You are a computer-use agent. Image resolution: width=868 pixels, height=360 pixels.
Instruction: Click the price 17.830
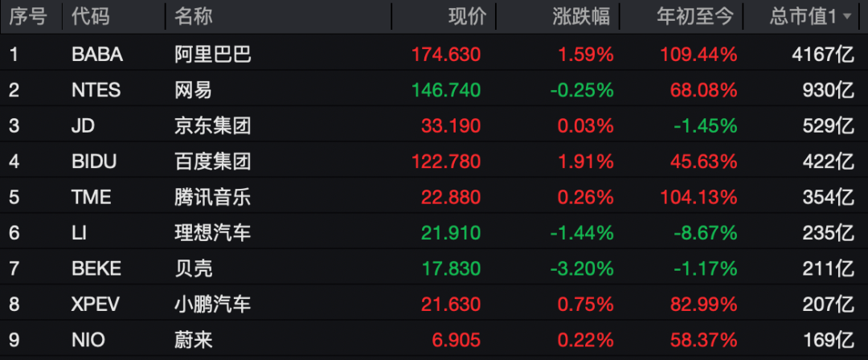[451, 268]
